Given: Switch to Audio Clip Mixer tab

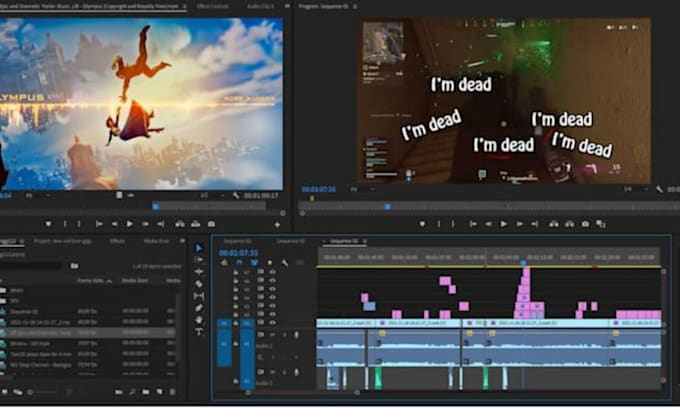Looking at the screenshot, I should (x=261, y=7).
